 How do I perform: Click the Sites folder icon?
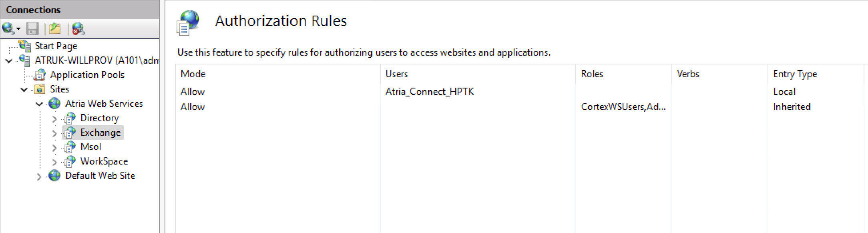coord(40,89)
